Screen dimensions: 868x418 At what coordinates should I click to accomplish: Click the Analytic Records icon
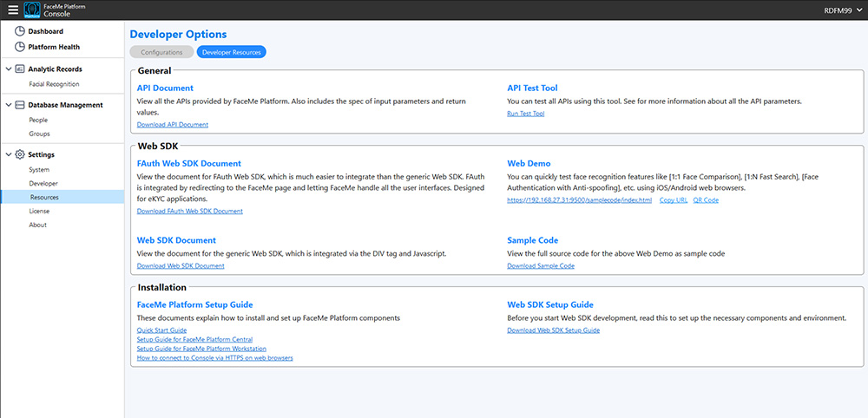[x=20, y=69]
